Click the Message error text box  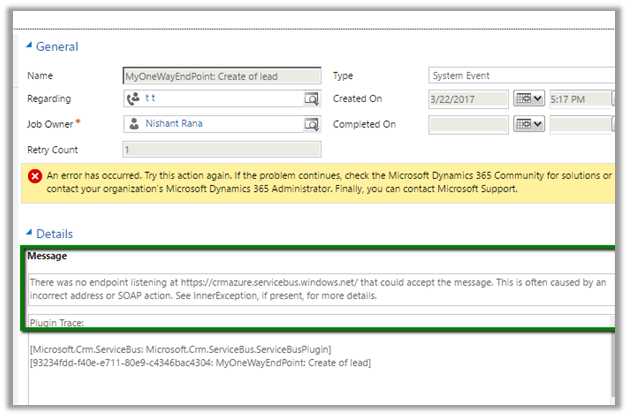tap(320, 291)
